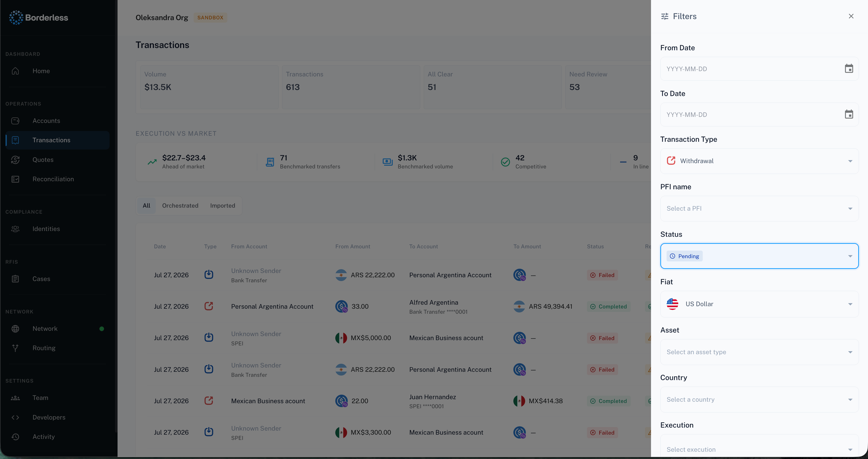Click the From Date input field
The image size is (868, 459).
(759, 69)
